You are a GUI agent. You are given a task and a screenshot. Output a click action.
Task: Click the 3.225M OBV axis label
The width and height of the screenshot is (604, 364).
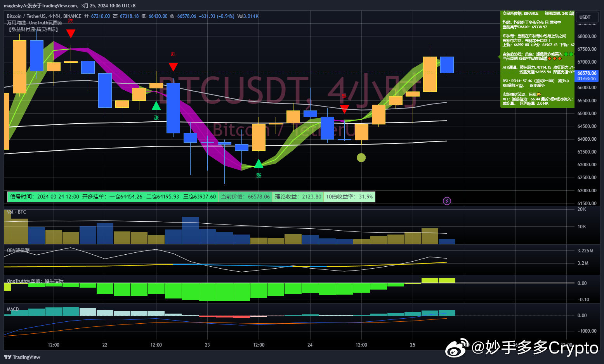pyautogui.click(x=585, y=251)
